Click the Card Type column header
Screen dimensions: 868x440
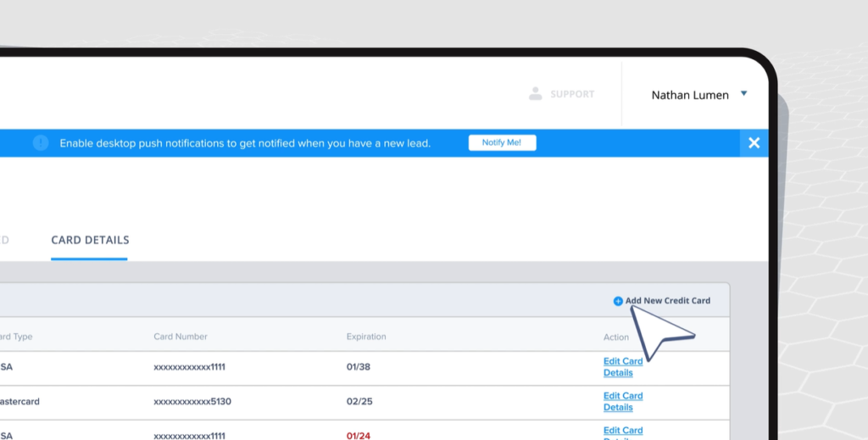point(17,337)
